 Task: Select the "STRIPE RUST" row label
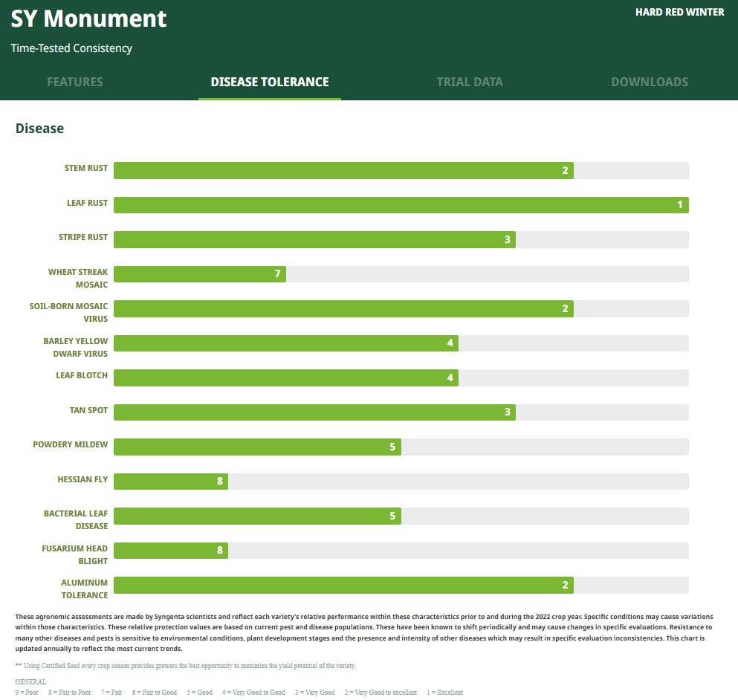click(x=82, y=237)
